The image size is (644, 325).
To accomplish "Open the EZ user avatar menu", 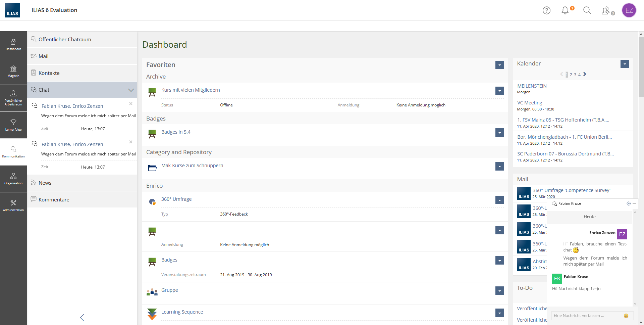I will coord(629,10).
